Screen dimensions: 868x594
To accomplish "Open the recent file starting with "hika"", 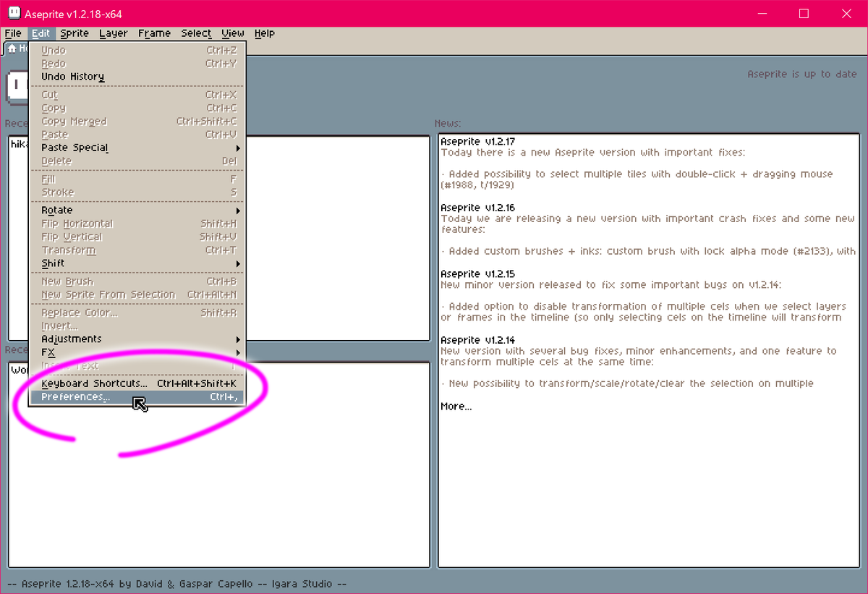I will (x=18, y=144).
